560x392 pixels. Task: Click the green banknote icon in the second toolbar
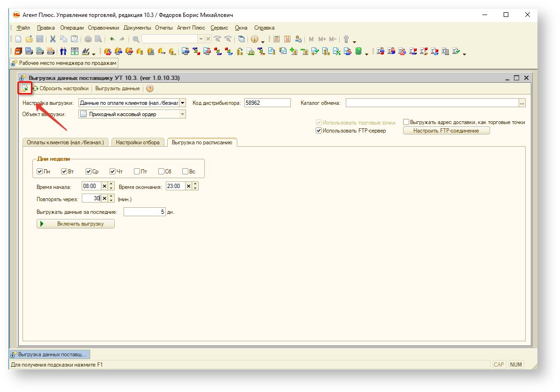click(74, 51)
